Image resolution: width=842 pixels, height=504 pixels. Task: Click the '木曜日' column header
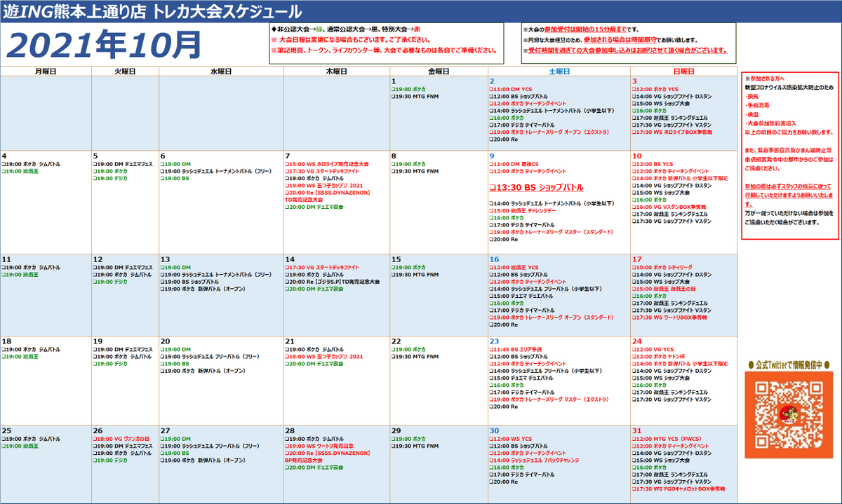337,71
